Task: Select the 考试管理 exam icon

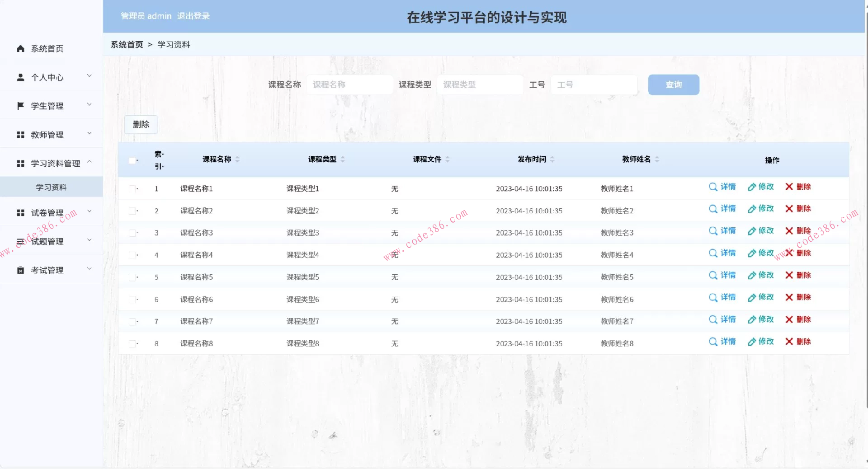Action: (x=20, y=270)
